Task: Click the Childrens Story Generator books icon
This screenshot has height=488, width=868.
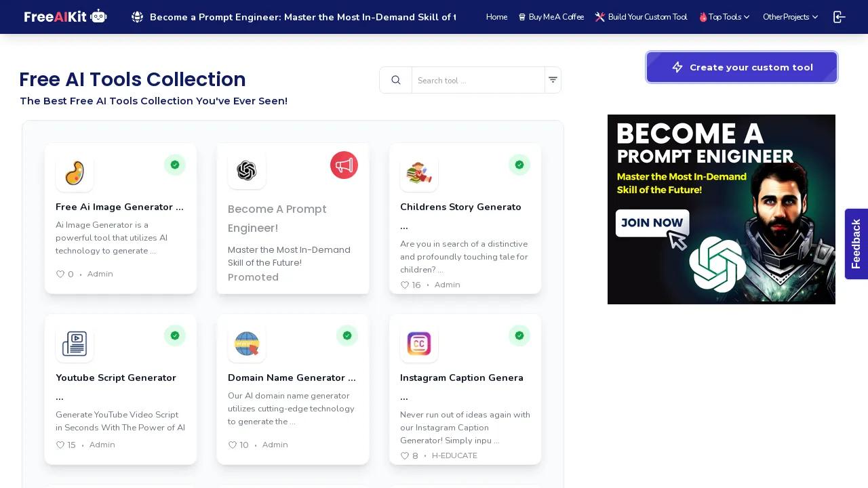Action: coord(419,173)
